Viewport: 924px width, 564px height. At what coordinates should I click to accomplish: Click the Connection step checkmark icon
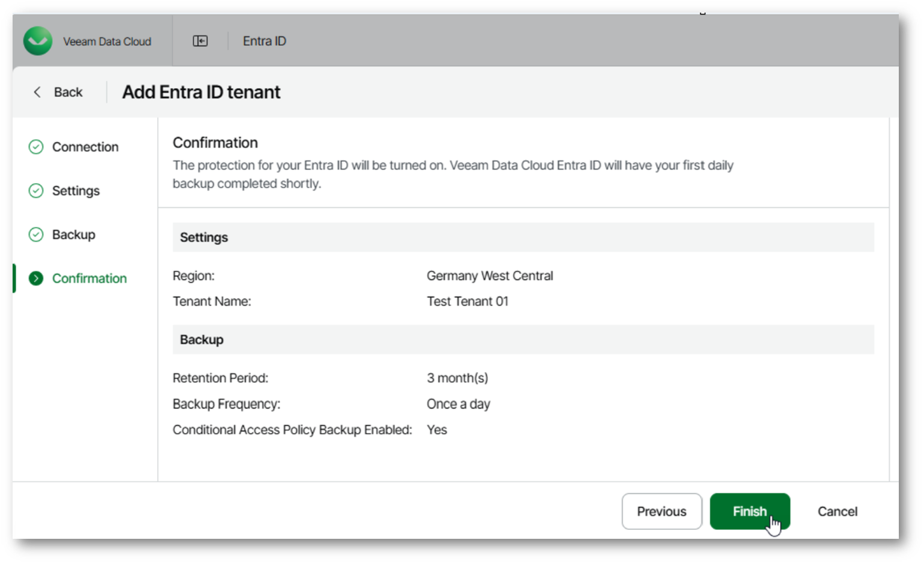point(36,147)
